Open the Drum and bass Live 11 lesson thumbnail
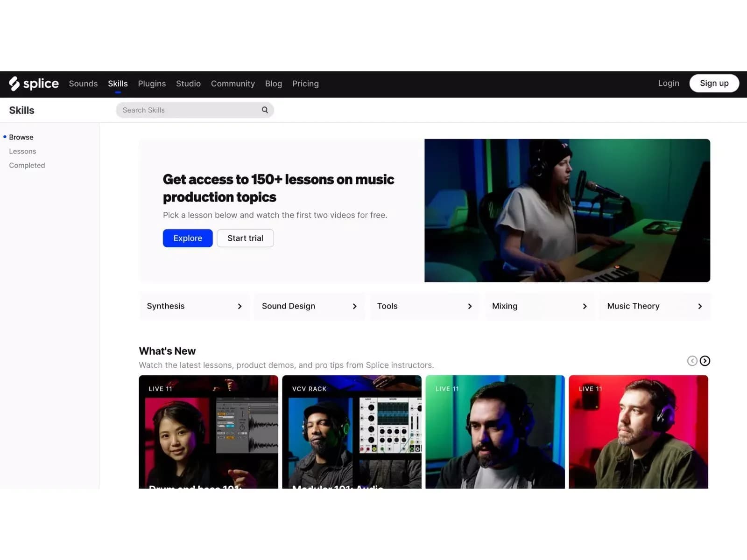Screen dimensions: 747x560 [x=208, y=432]
